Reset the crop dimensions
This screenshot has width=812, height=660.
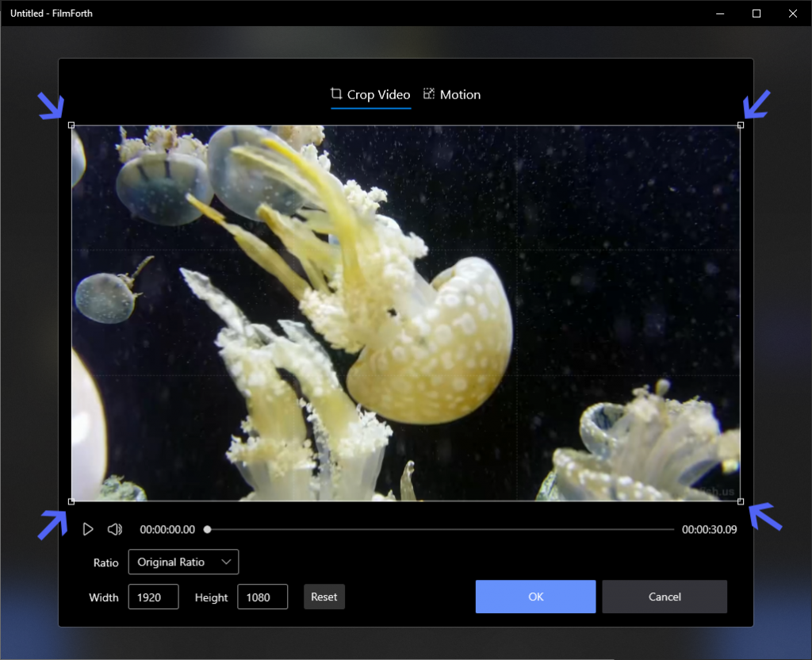pyautogui.click(x=324, y=597)
